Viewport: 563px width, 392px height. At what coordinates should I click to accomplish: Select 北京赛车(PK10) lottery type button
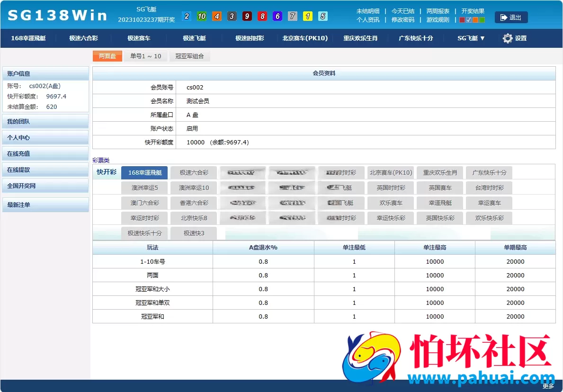click(391, 173)
